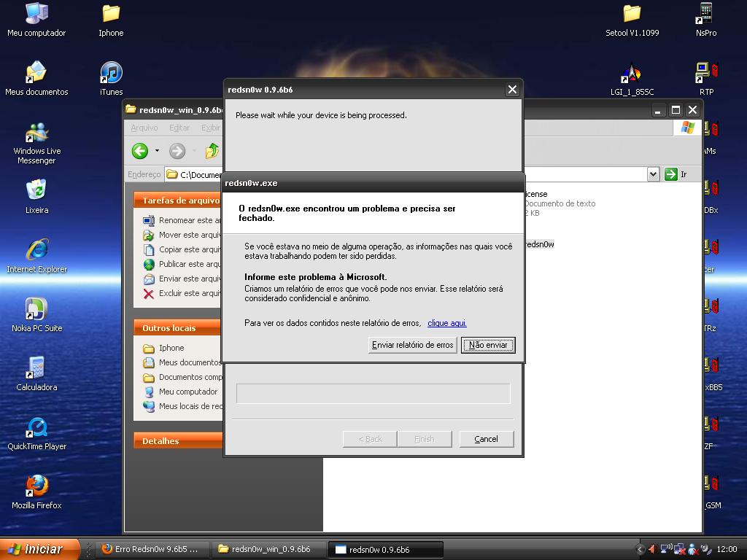Go to Documentos compartilhados link

[182, 377]
